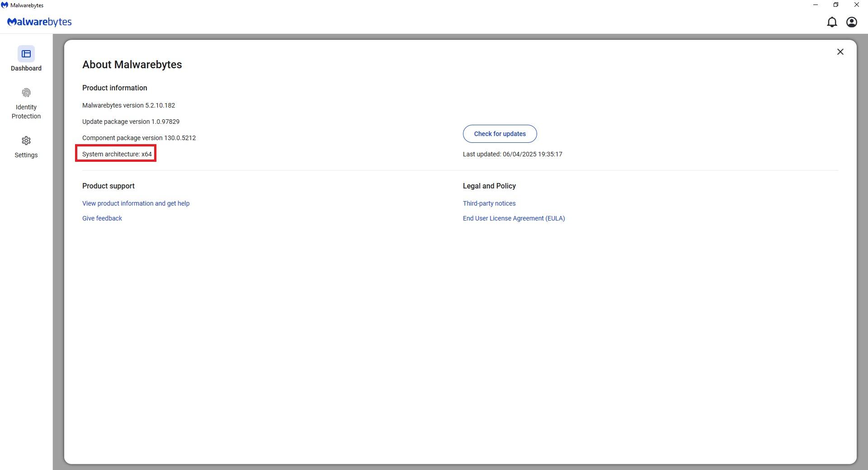
Task: Click Component package version 130.0.5212 text
Action: click(x=139, y=138)
